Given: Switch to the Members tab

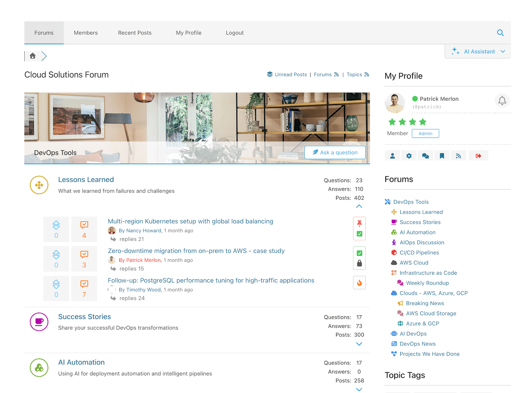Looking at the screenshot, I should 85,33.
